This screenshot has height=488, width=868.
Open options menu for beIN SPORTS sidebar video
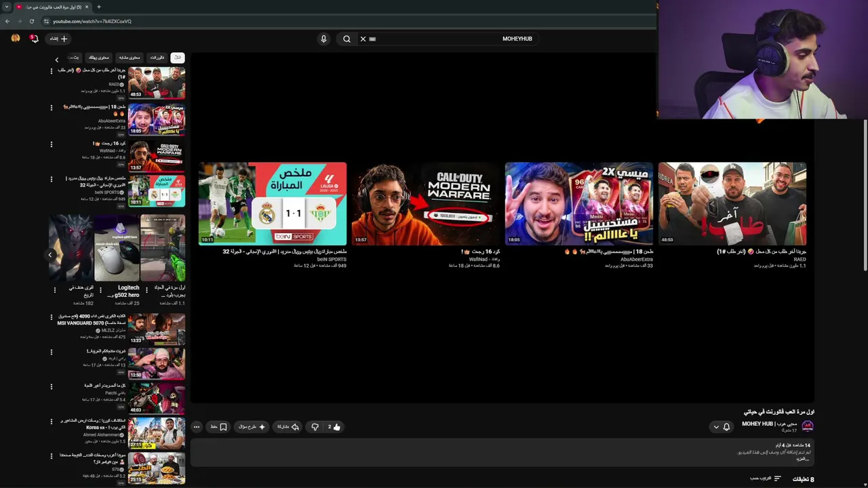[x=51, y=180]
